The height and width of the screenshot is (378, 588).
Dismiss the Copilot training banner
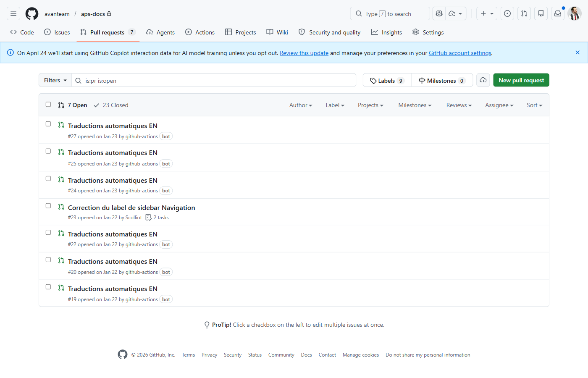point(577,52)
